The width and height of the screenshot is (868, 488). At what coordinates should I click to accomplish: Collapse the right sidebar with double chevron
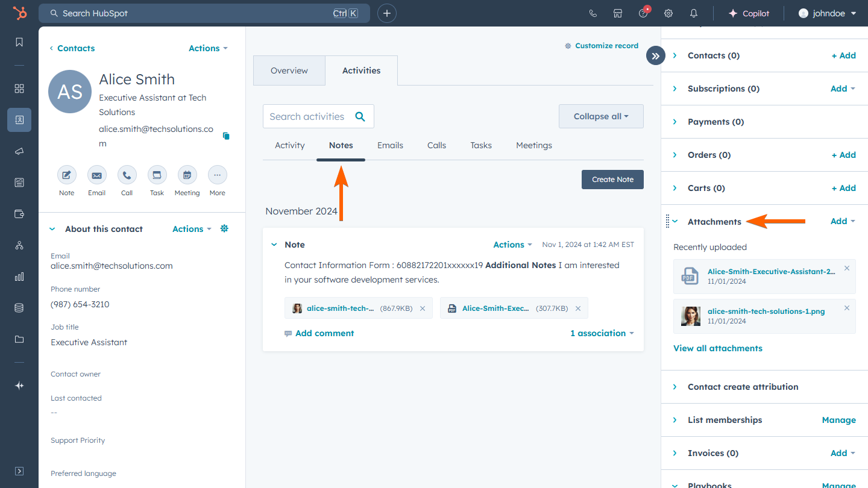[655, 56]
